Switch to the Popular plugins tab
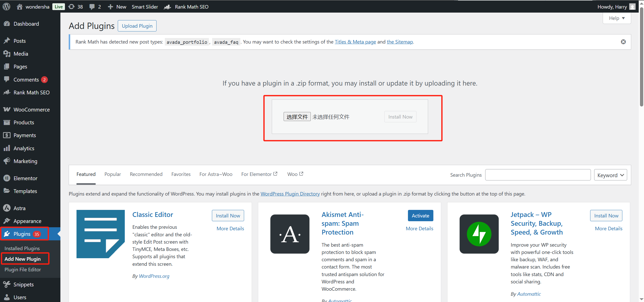This screenshot has width=644, height=302. click(112, 174)
